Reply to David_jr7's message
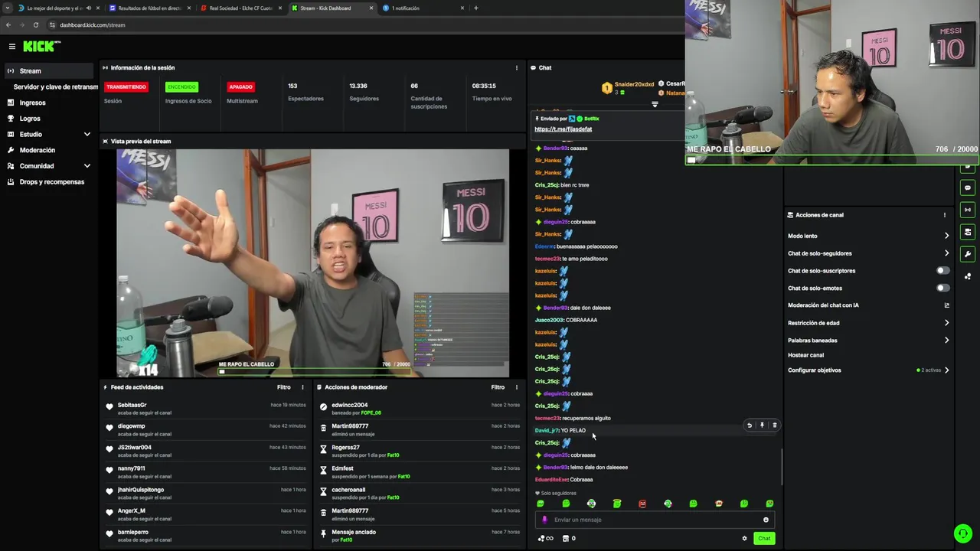The width and height of the screenshot is (980, 551). tap(750, 425)
